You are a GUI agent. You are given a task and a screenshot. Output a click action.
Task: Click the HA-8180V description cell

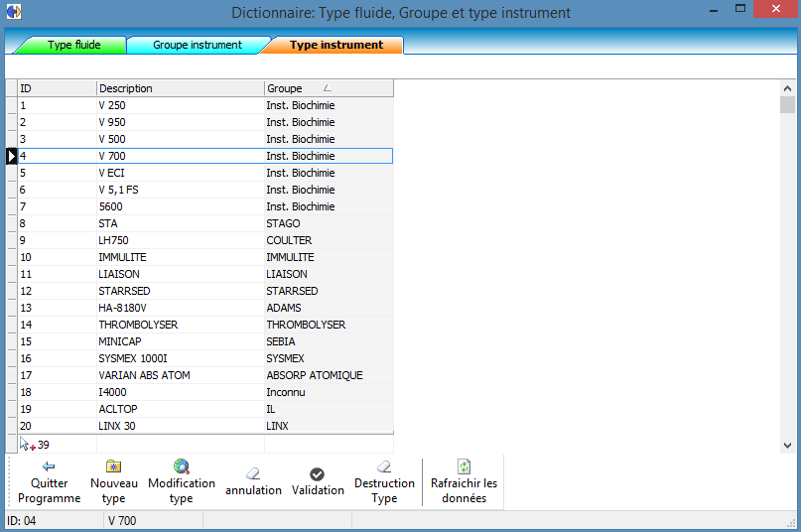(x=181, y=308)
